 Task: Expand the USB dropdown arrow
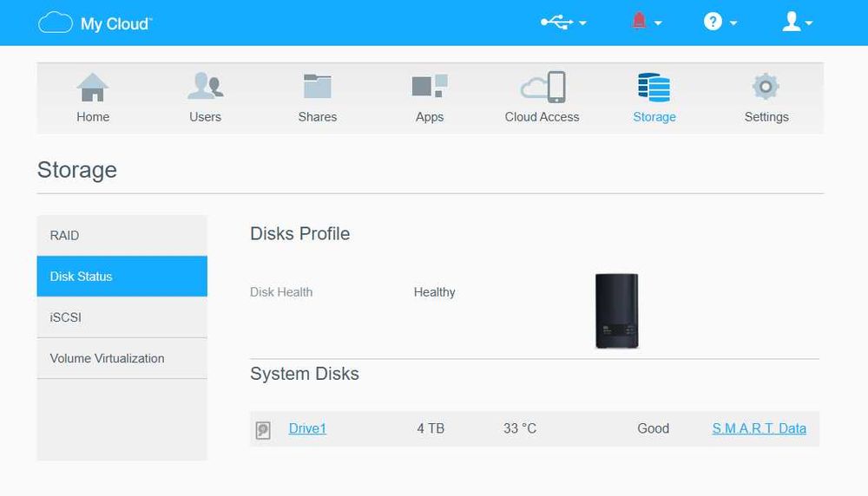[x=582, y=23]
